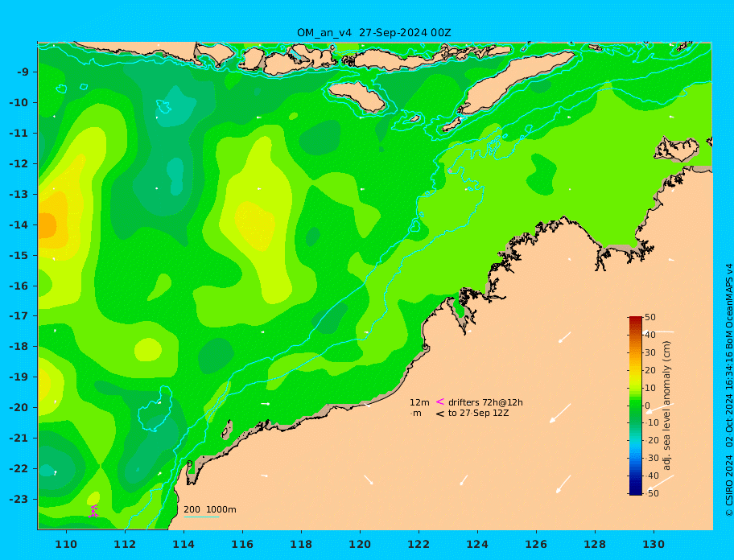Click the small circle marker near 114E 22S coast
Image resolution: width=734 pixels, height=560 pixels.
pos(190,463)
